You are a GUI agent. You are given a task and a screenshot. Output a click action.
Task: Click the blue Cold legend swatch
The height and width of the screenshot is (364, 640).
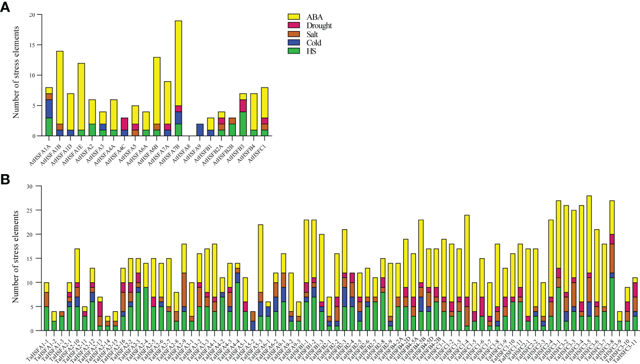point(294,42)
